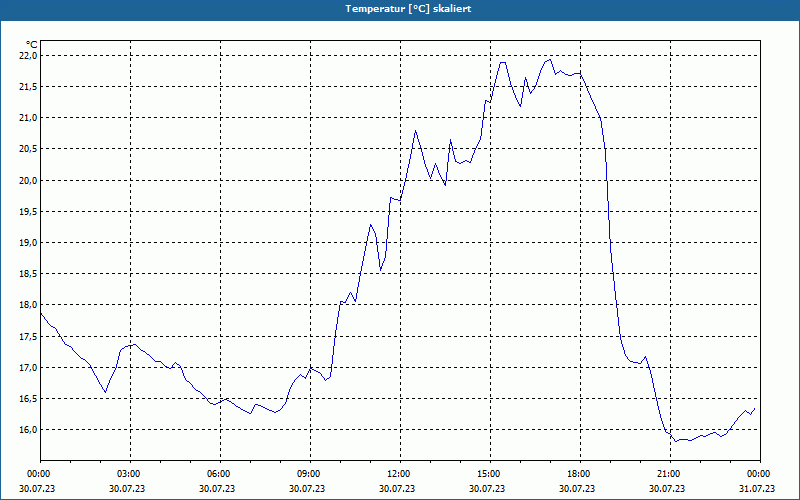The width and height of the screenshot is (800, 500).
Task: Click the "21:00" time label
Action: [x=667, y=474]
